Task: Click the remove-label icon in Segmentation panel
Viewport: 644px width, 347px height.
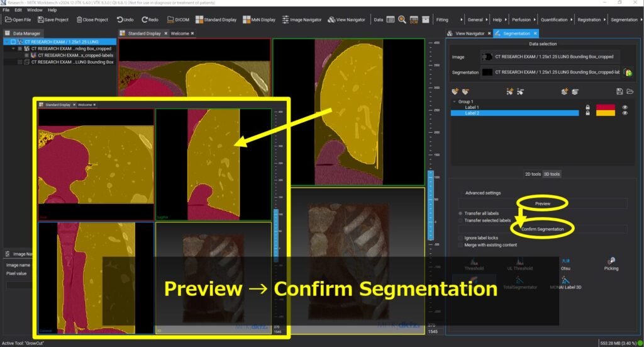Action: coord(465,91)
